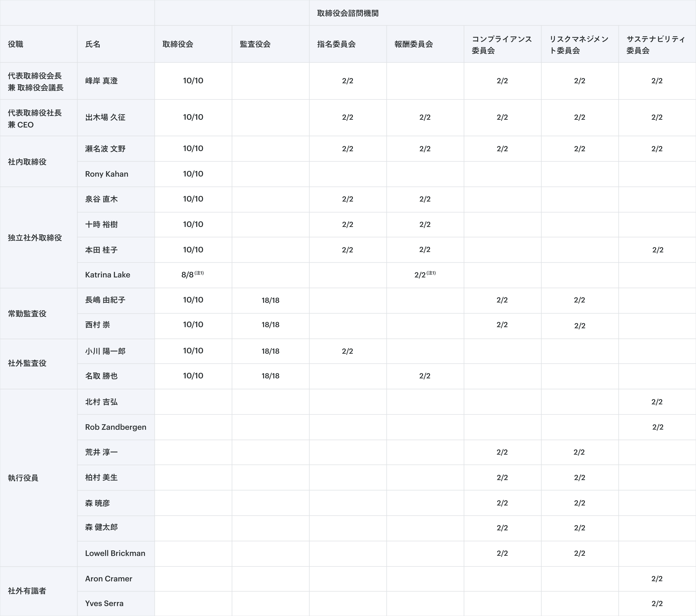Click the 氏名 column header

pyautogui.click(x=93, y=44)
